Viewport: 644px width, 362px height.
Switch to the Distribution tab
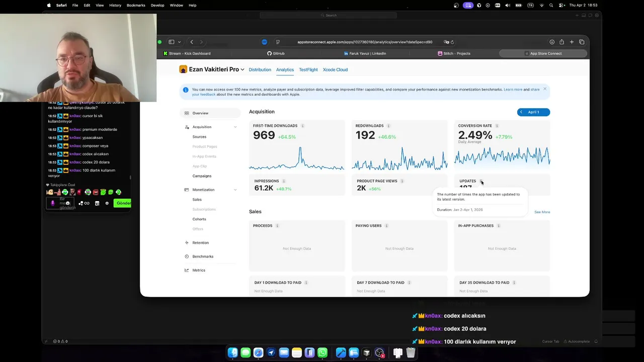point(260,70)
